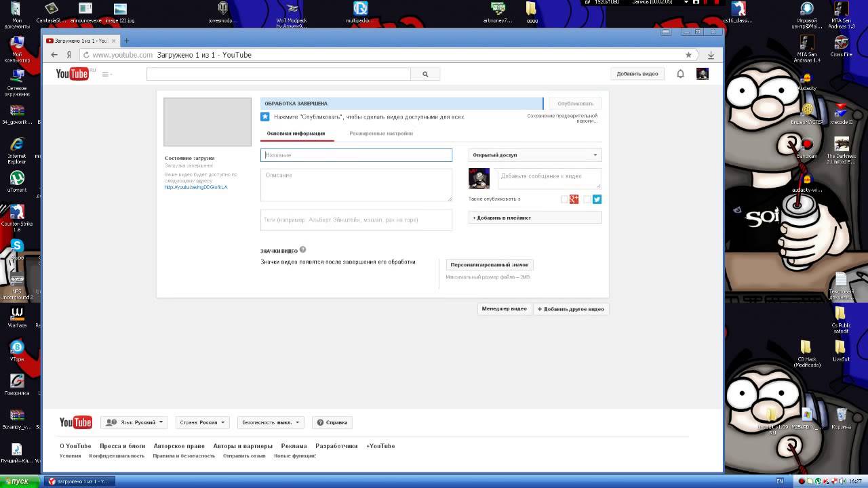Select the Cross Fire desktop icon

pyautogui.click(x=842, y=47)
